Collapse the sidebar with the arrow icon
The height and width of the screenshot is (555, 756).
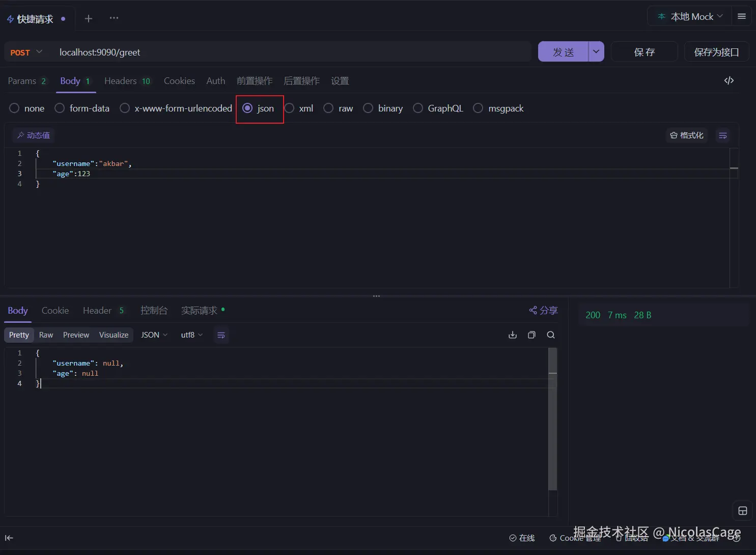(x=9, y=538)
